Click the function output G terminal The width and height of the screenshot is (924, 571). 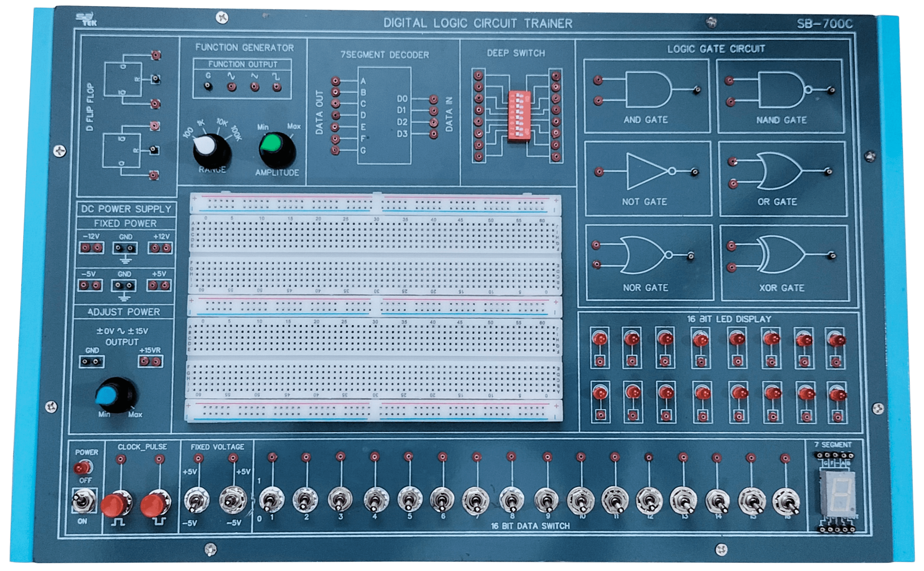coord(208,87)
